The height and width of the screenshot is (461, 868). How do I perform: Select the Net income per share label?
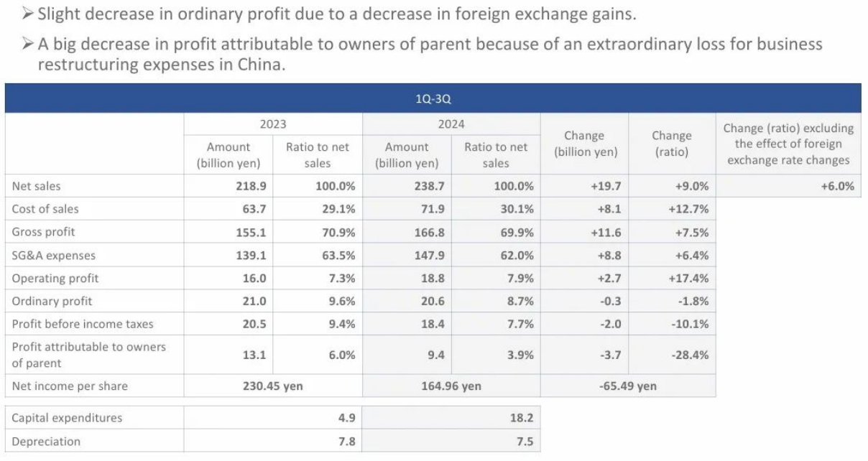click(70, 386)
